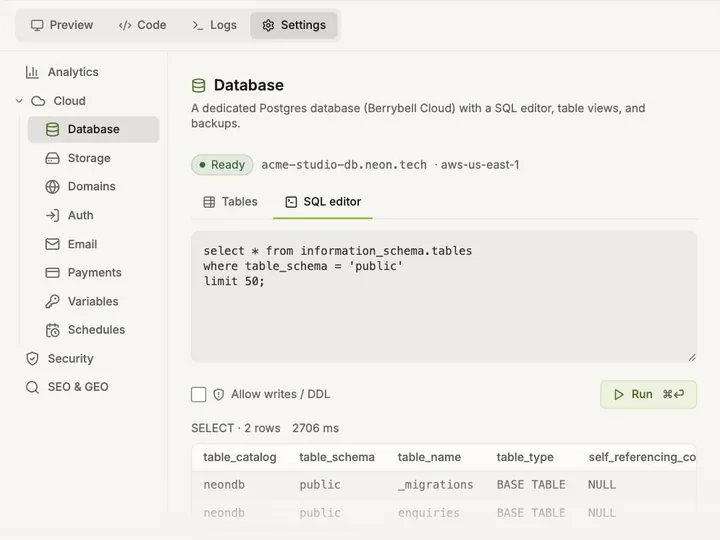Click the SELECT 2 rows result summary
Image resolution: width=720 pixels, height=540 pixels.
(236, 428)
